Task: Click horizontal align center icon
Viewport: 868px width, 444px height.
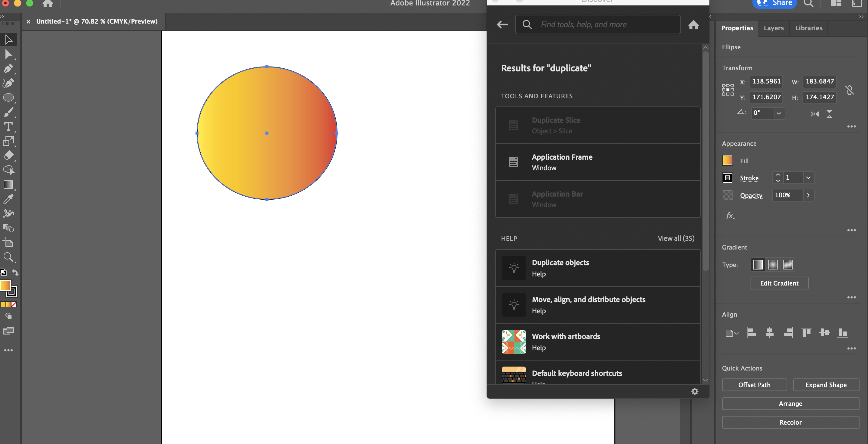Action: coord(770,333)
